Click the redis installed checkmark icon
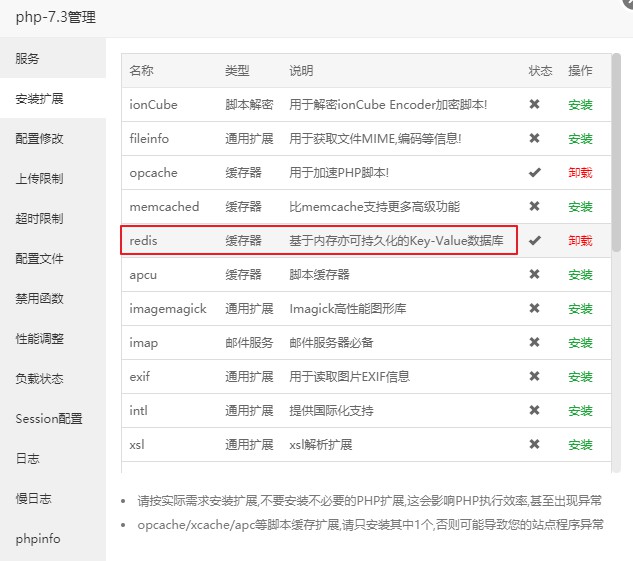 coord(534,241)
